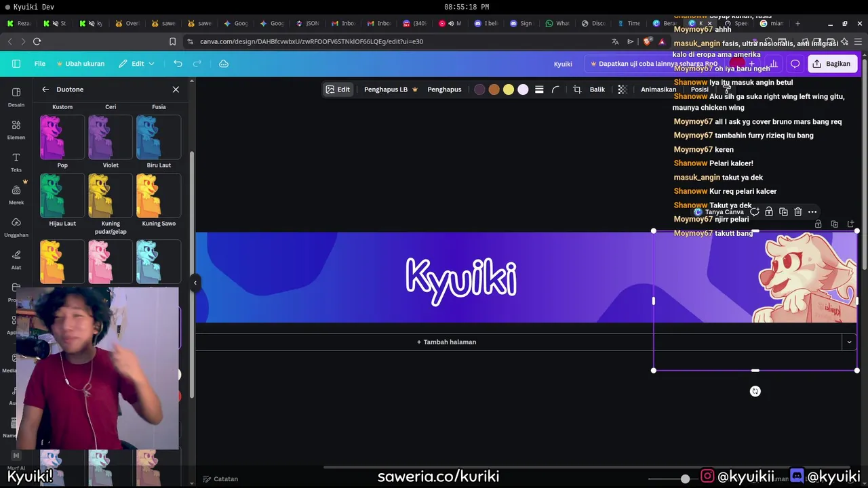Open the border style lines icon
The height and width of the screenshot is (488, 868).
[539, 89]
